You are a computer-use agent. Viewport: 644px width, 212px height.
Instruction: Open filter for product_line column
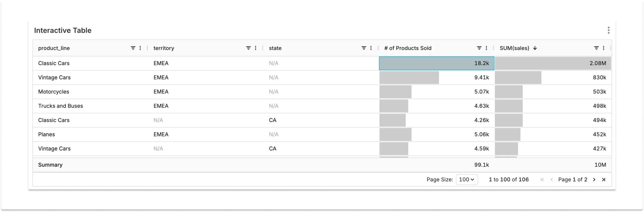[x=133, y=48]
